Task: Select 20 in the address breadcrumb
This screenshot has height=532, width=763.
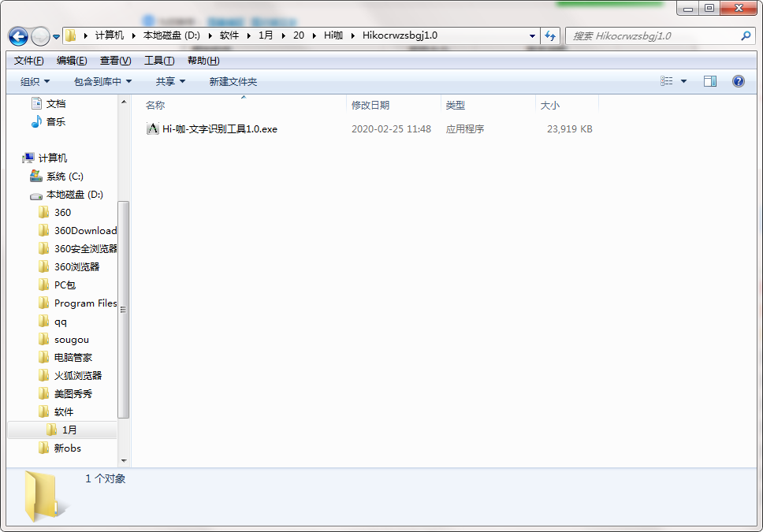Action: coord(299,35)
